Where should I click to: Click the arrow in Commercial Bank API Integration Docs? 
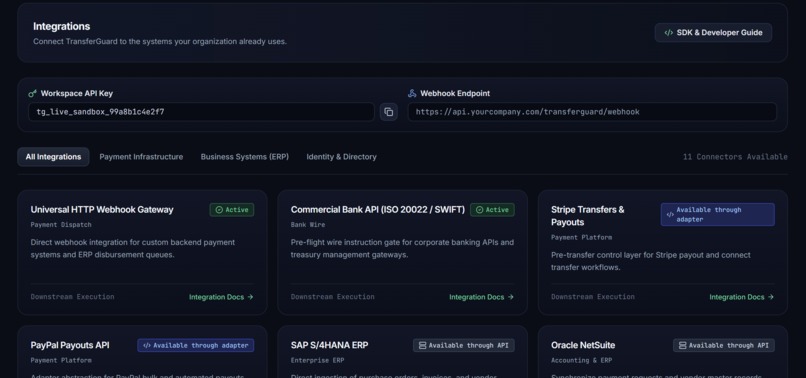(510, 297)
